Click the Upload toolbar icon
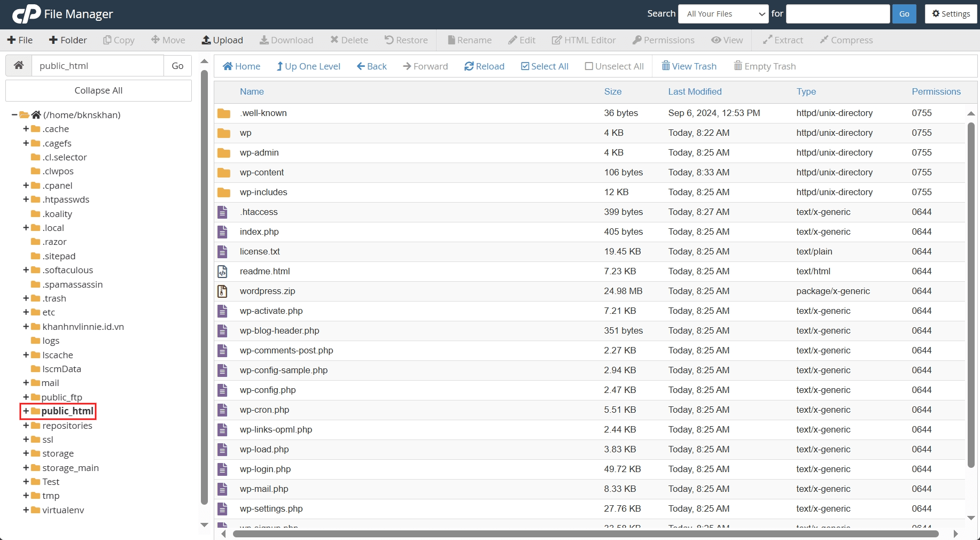 [206, 40]
